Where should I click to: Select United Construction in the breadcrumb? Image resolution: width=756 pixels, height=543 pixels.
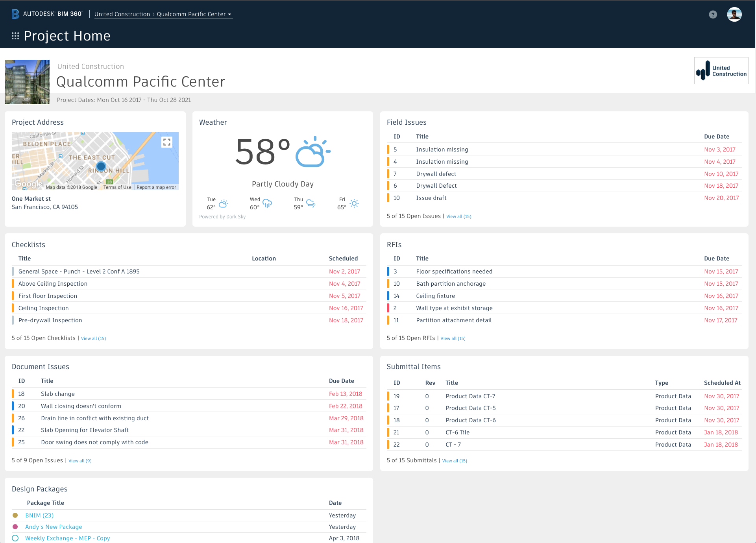[122, 14]
